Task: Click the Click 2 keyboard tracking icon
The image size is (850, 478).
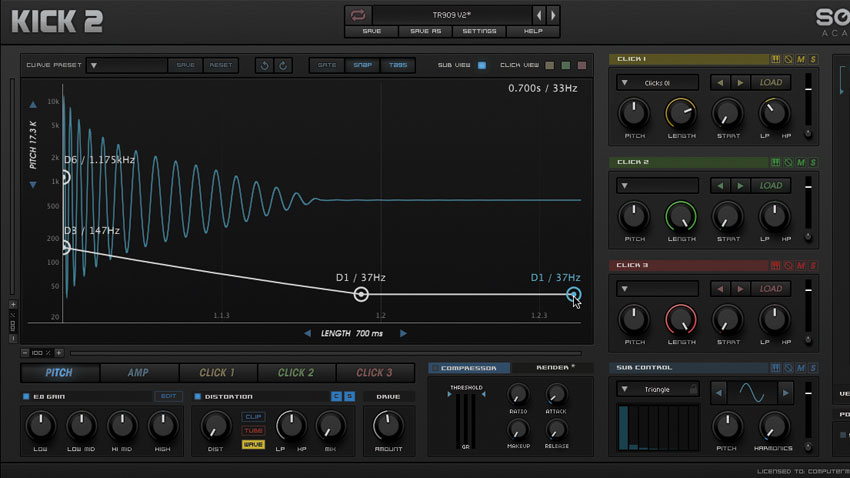Action: [x=776, y=162]
